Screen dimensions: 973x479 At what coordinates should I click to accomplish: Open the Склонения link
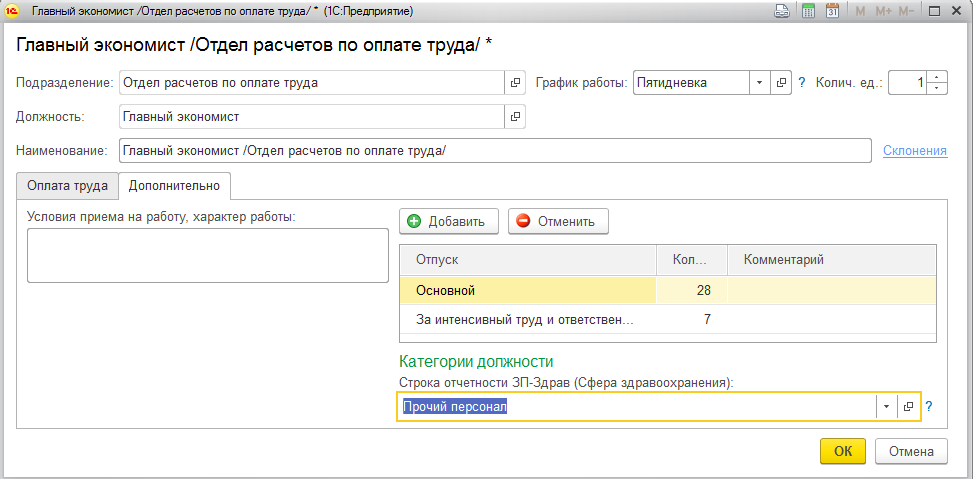pos(915,150)
